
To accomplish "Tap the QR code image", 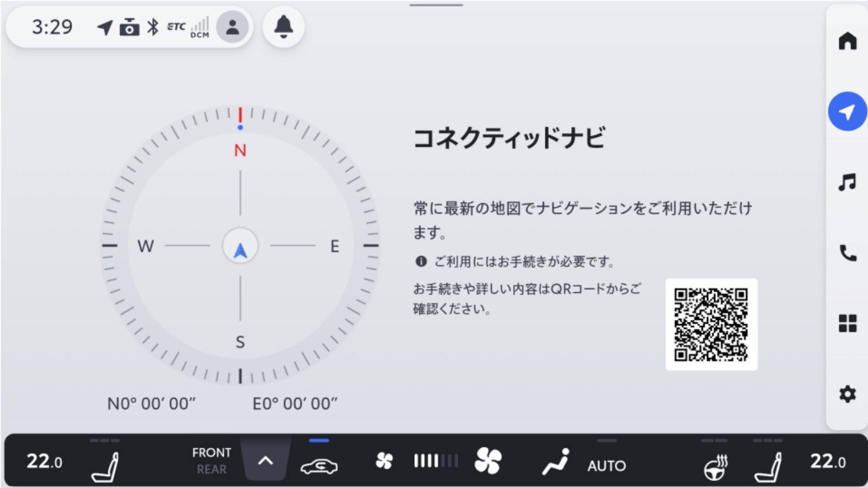I will [x=711, y=324].
